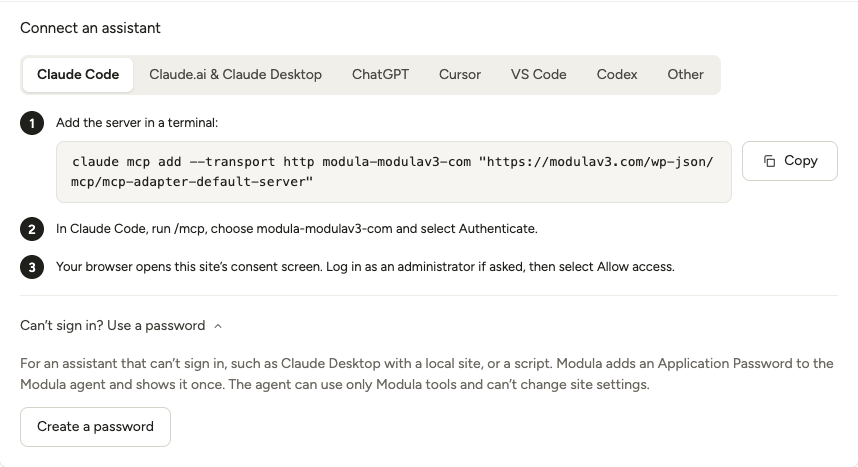
Task: Click the Connect an assistant heading
Action: [90, 28]
